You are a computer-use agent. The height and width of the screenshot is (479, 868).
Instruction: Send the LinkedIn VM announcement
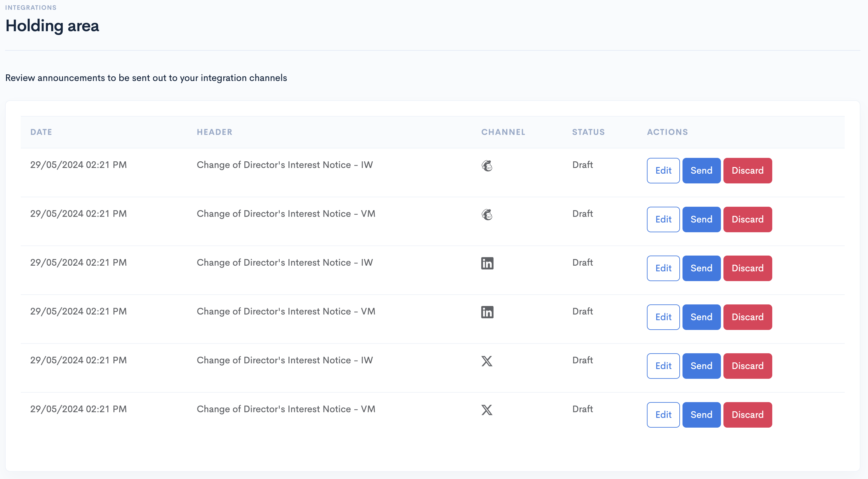(x=701, y=317)
